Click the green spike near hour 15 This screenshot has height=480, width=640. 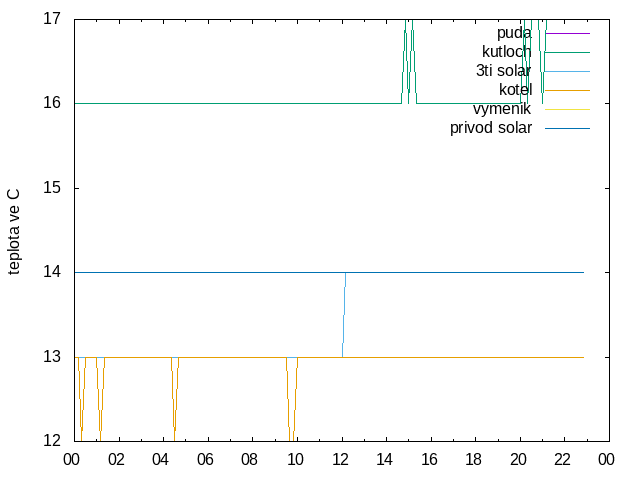pos(409,61)
